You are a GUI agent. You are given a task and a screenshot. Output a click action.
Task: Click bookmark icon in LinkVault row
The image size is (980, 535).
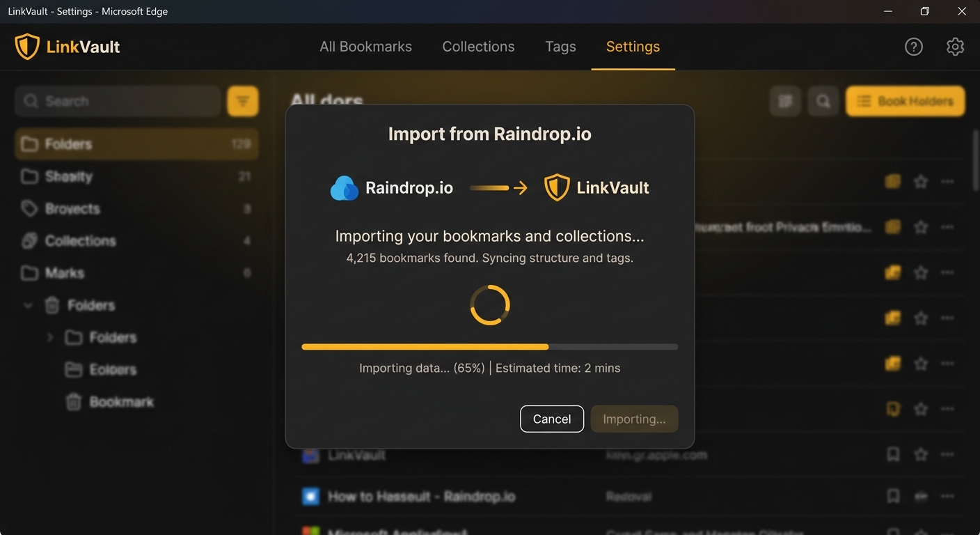[893, 455]
